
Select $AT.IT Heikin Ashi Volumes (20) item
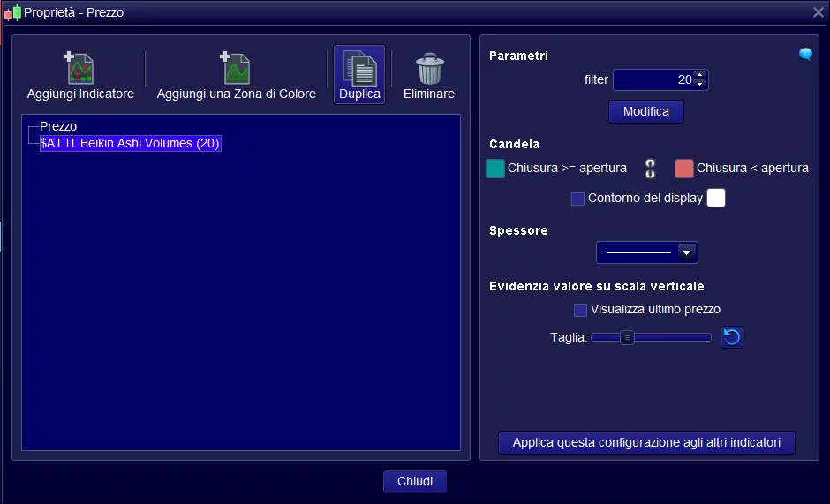point(130,144)
